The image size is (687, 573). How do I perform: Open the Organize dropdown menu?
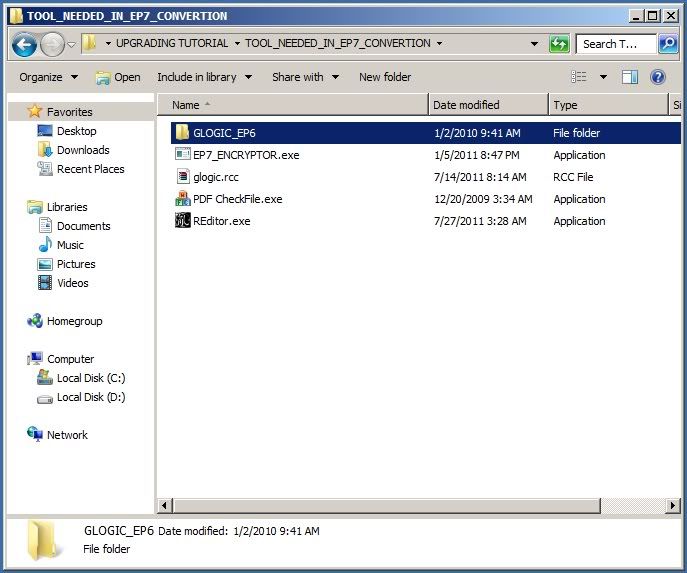pyautogui.click(x=47, y=77)
